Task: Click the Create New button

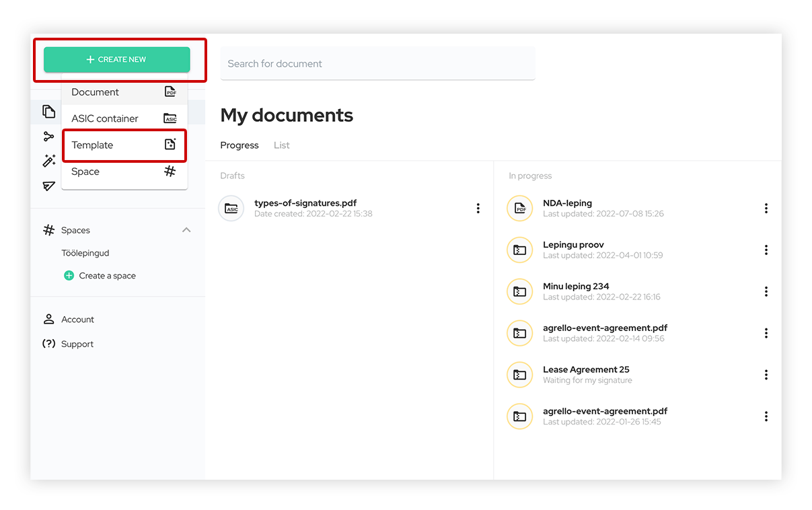Action: click(x=117, y=59)
